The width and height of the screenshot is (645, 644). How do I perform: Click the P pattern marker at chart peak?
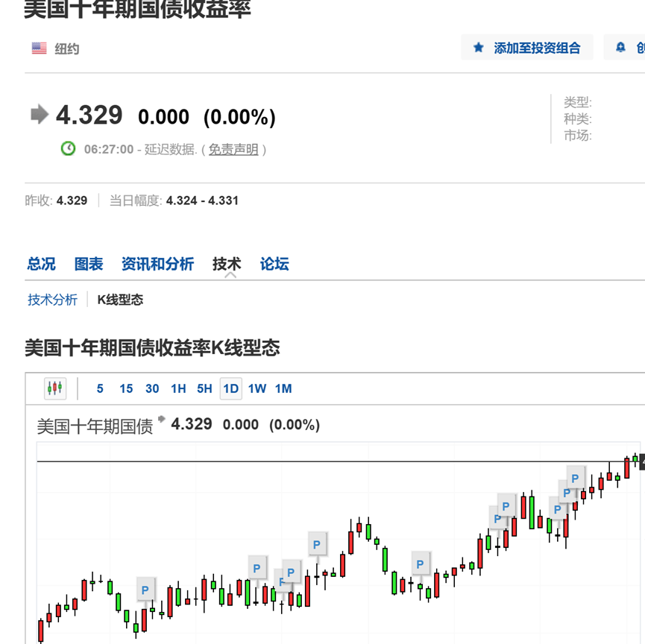click(317, 545)
